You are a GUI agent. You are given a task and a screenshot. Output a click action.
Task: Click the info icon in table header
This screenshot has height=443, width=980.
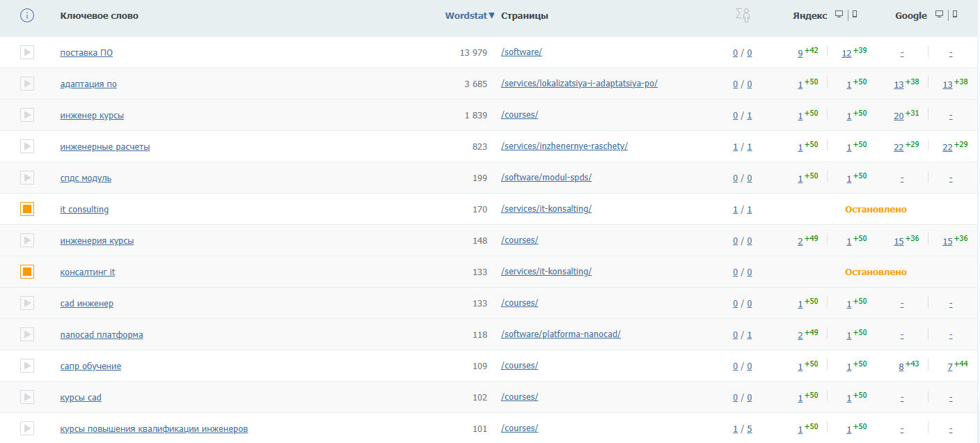tap(27, 15)
